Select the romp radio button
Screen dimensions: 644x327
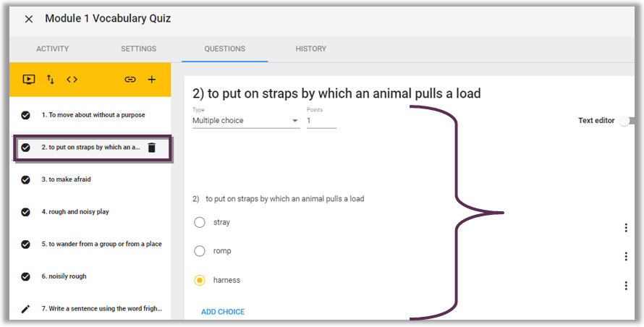[x=200, y=251]
